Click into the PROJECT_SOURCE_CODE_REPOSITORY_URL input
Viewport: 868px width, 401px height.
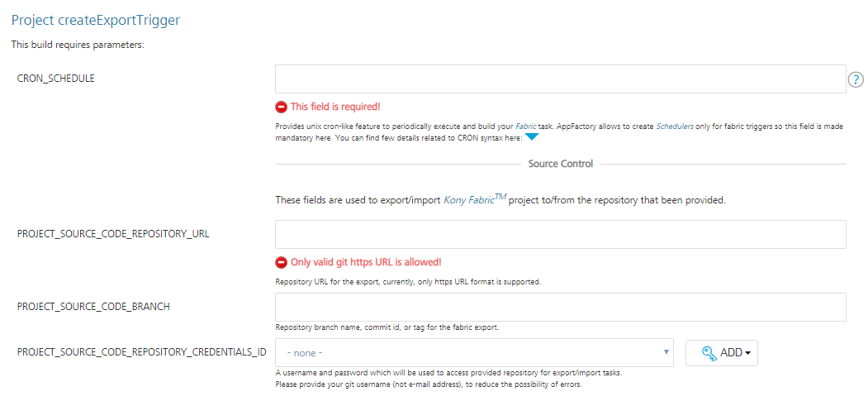(560, 234)
